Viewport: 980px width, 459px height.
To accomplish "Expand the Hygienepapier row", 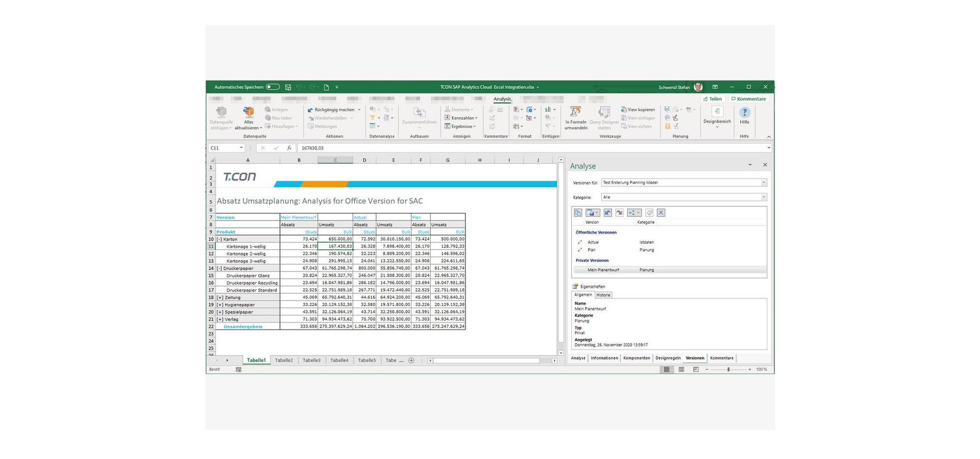I will point(220,305).
